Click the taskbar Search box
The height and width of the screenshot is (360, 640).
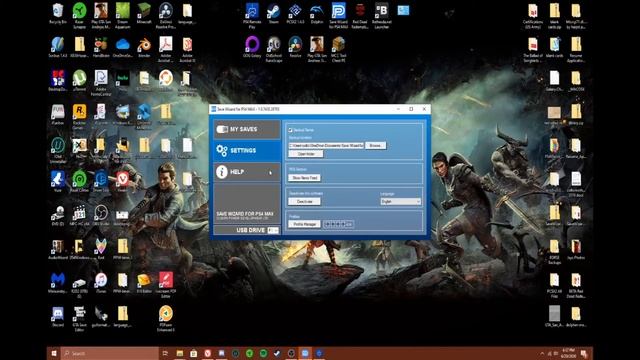109,353
